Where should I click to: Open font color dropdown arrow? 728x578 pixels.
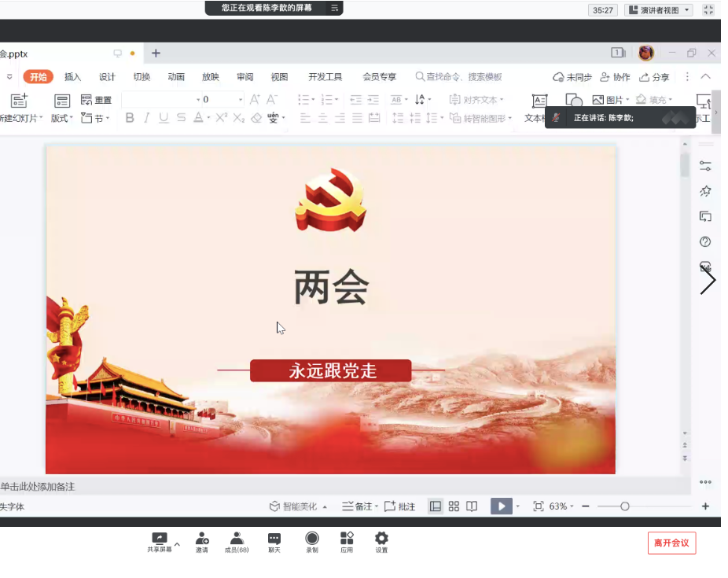208,118
